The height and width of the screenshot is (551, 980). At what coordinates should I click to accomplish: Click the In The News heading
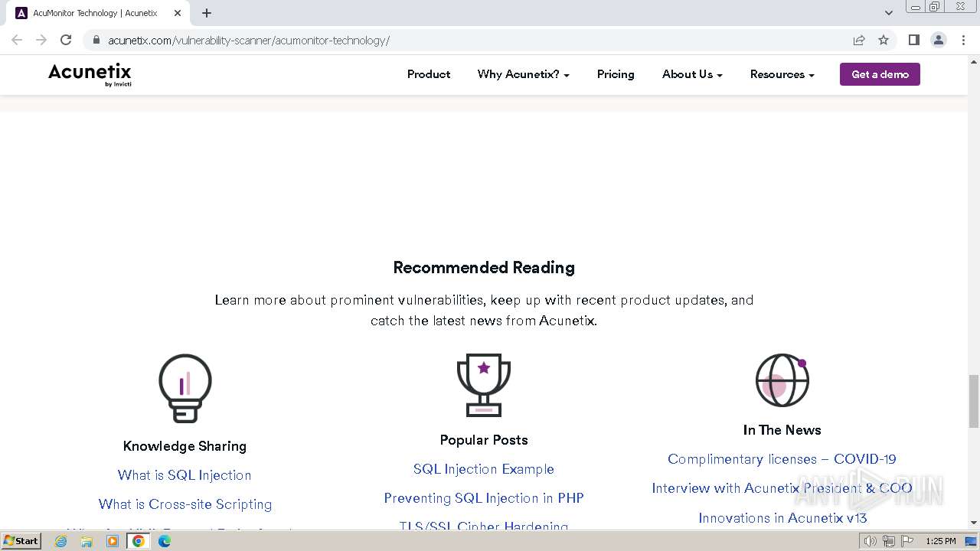[x=782, y=430]
